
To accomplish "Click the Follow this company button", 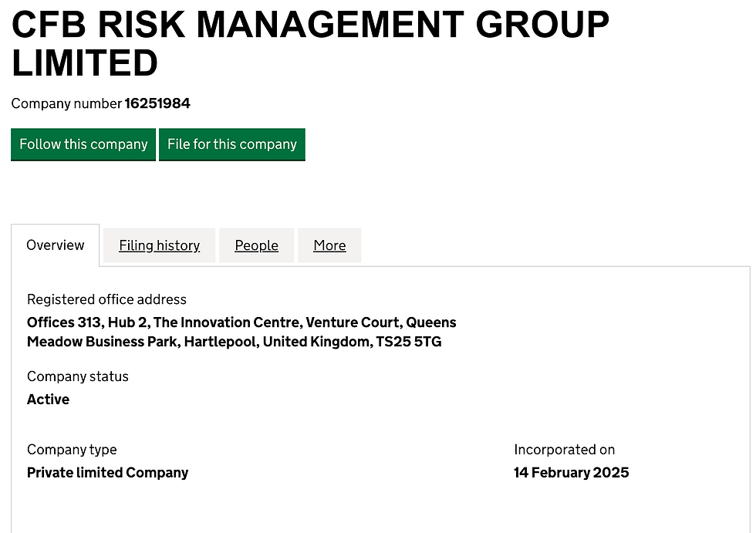I will (83, 144).
